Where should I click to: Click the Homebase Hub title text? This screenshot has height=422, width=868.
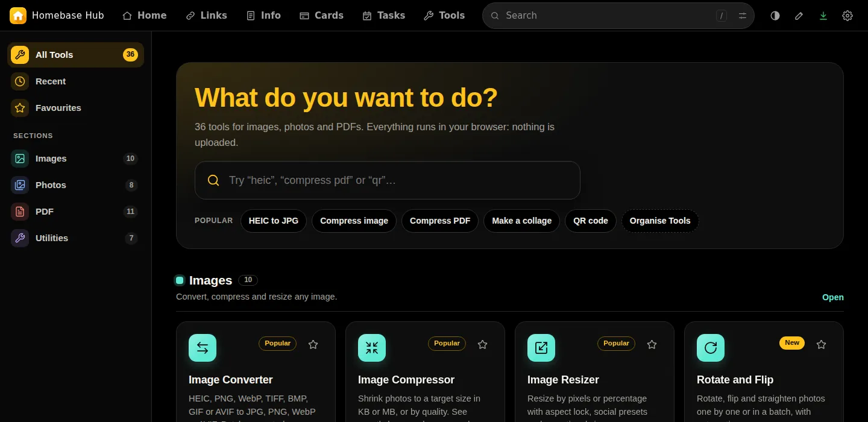[x=68, y=16]
